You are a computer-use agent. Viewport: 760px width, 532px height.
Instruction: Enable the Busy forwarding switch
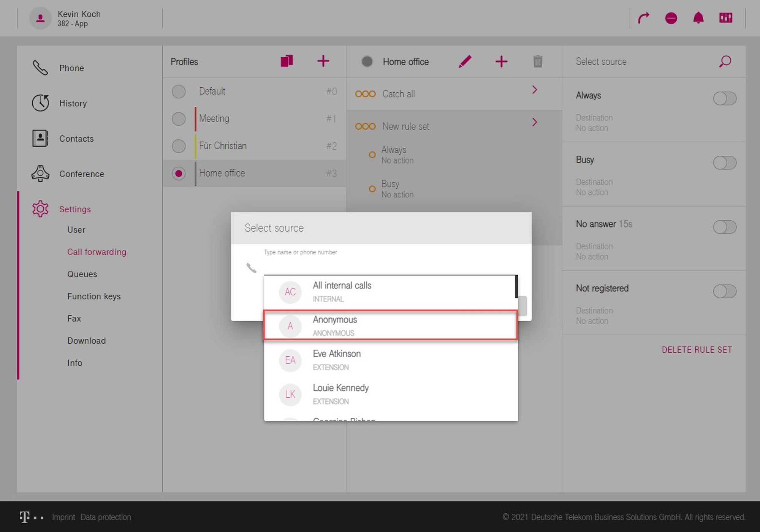point(724,163)
